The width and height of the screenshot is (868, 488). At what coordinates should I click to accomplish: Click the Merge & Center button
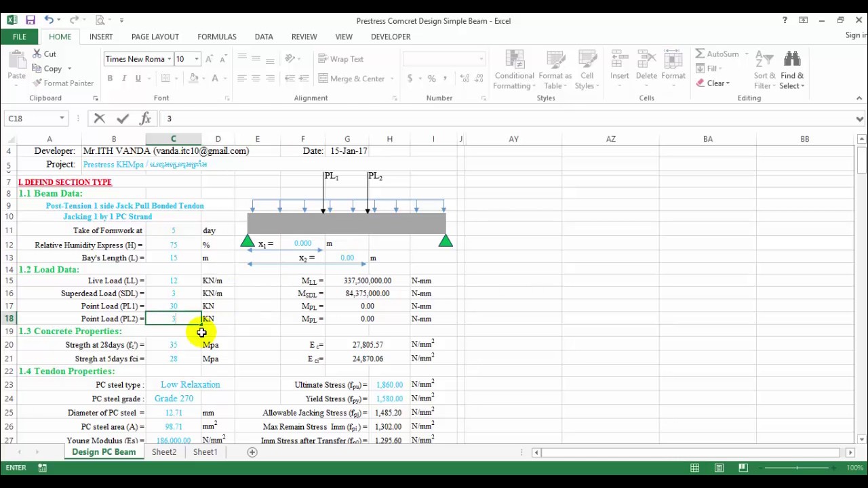(x=351, y=79)
